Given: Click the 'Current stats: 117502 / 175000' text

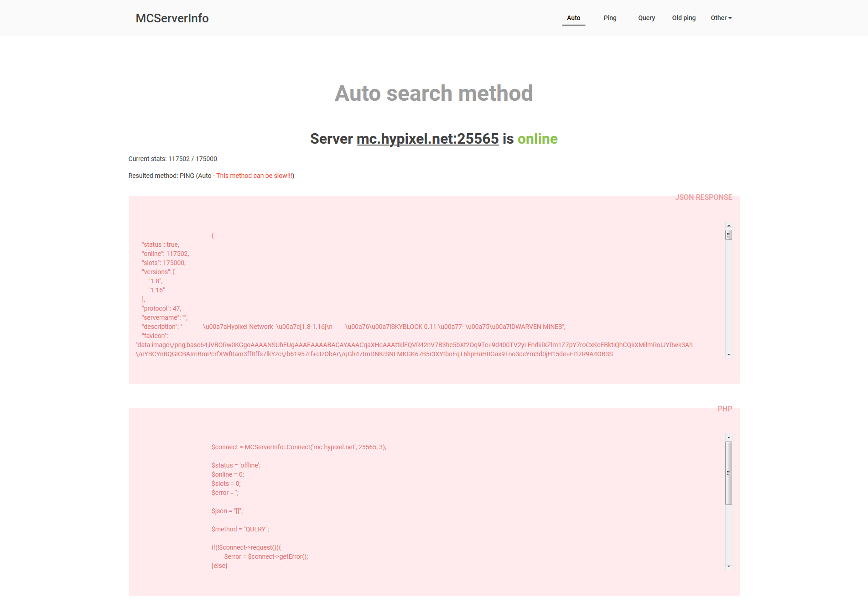Looking at the screenshot, I should pos(172,159).
